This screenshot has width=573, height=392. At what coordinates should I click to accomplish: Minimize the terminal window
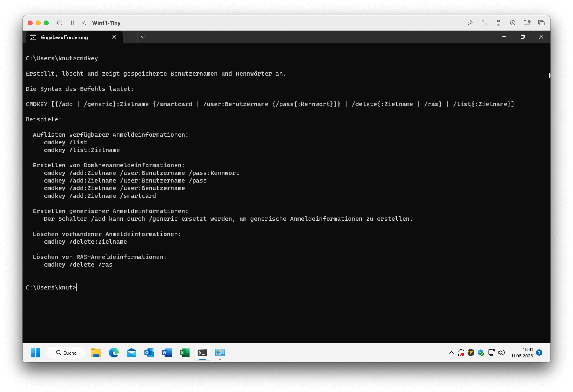pos(504,37)
